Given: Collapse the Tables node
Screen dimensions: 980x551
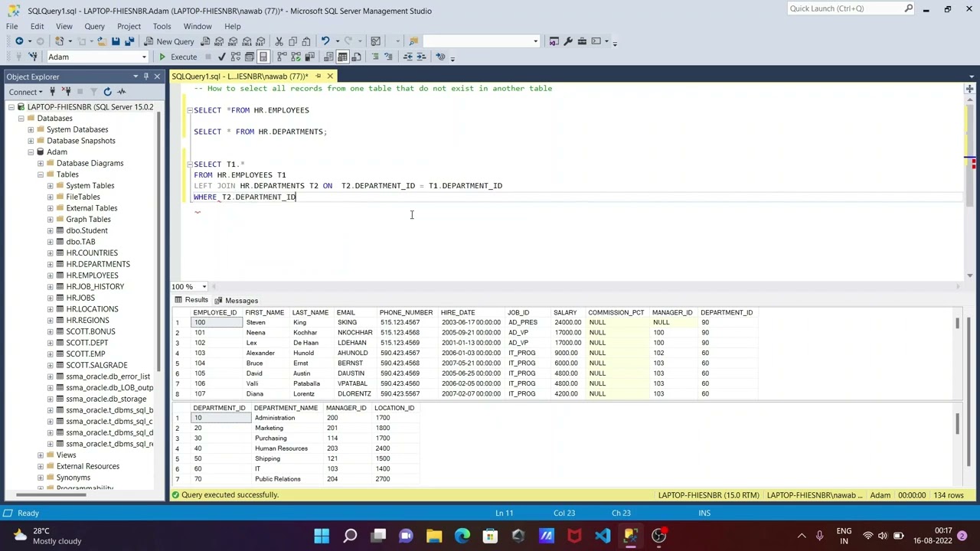Looking at the screenshot, I should click(x=41, y=174).
